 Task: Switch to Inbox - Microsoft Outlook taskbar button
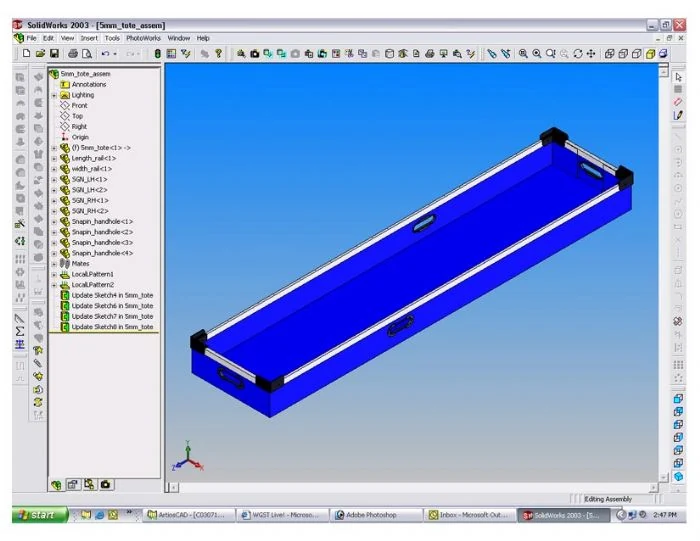(x=470, y=515)
